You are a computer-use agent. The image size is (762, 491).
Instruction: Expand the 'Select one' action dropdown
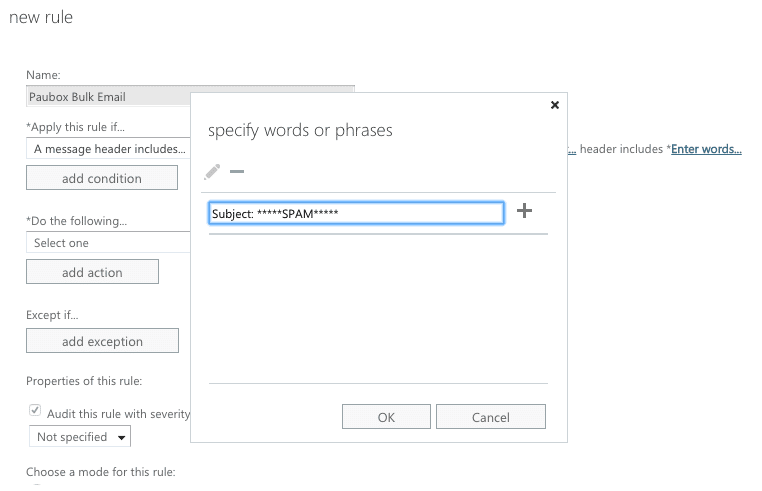(108, 243)
